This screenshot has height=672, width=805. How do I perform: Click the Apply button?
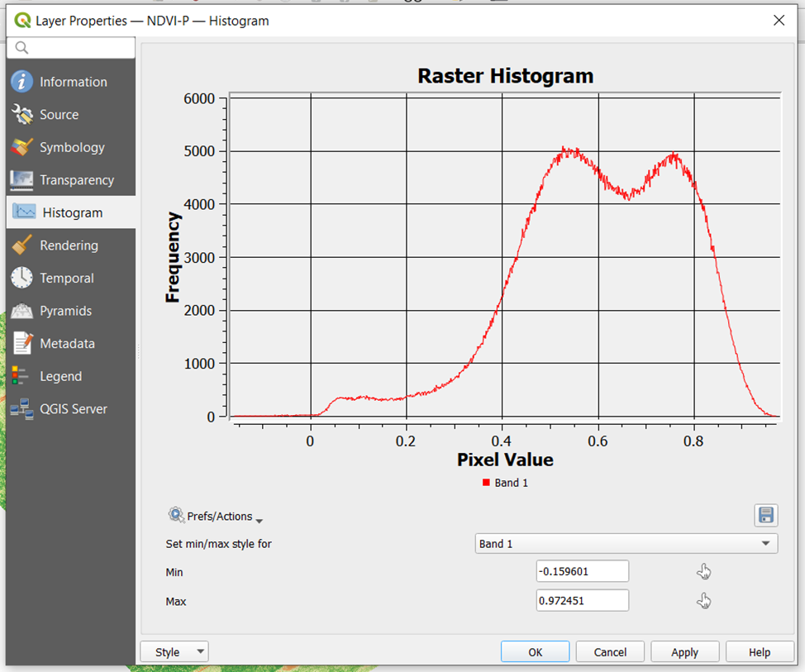point(684,652)
